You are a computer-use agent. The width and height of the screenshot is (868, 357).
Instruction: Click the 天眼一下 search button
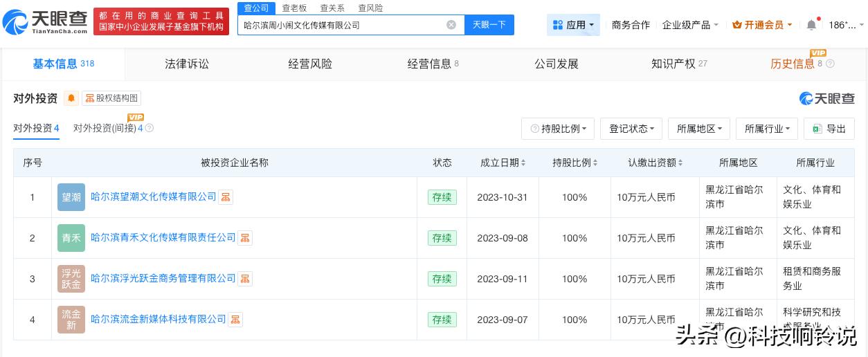pos(489,25)
